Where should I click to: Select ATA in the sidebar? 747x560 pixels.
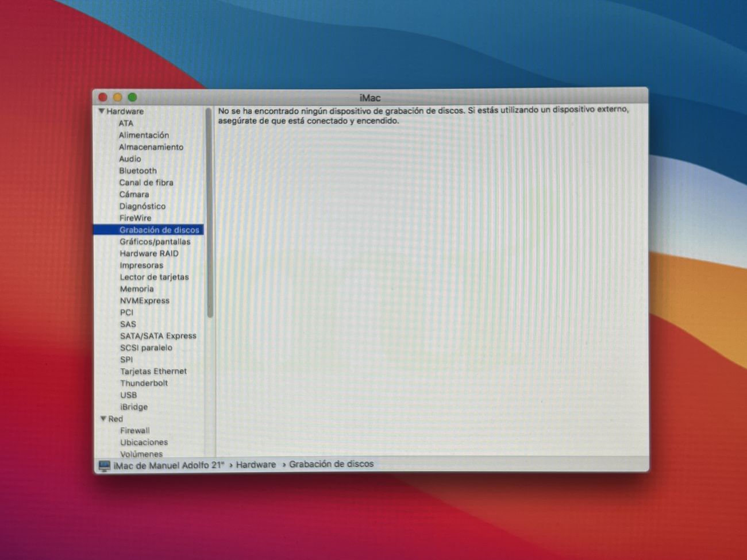point(126,123)
